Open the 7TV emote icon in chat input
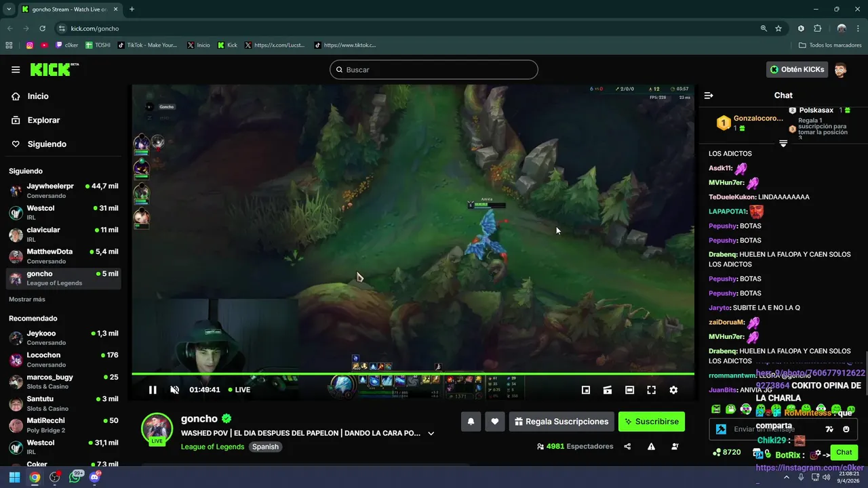Image resolution: width=868 pixels, height=488 pixels. pyautogui.click(x=829, y=429)
